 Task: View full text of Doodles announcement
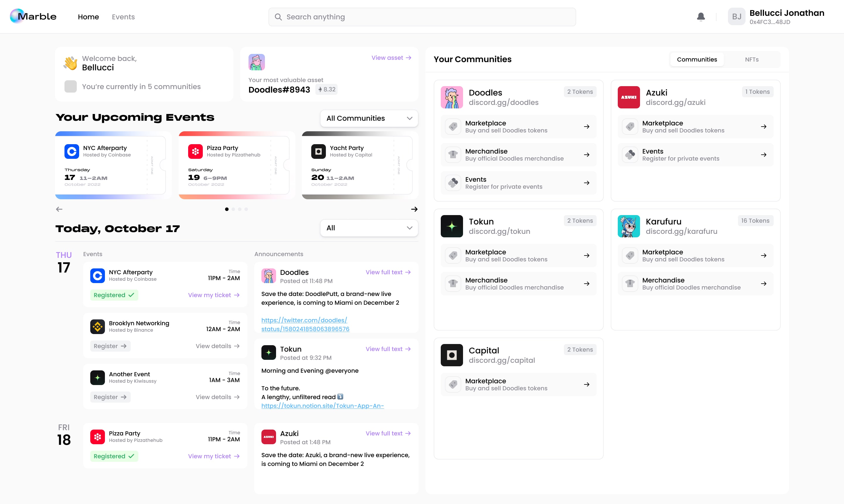[x=388, y=272]
